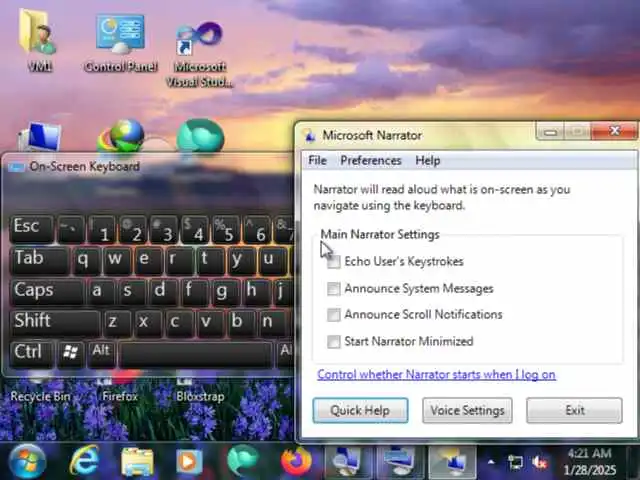
Task: Enable Announce Scroll Notifications checkbox
Action: point(333,315)
